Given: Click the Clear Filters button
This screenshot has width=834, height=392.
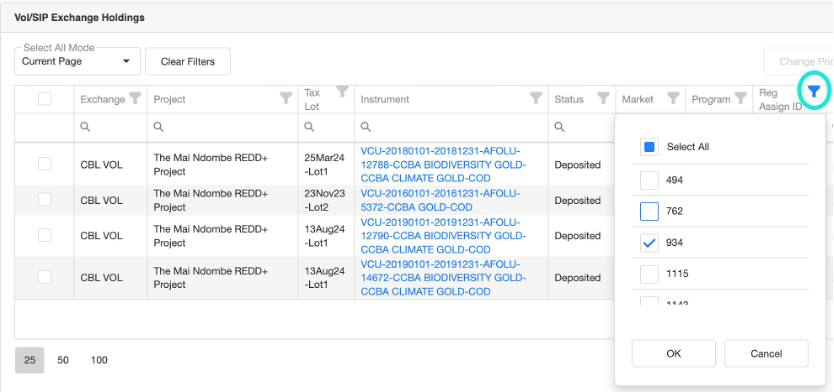Looking at the screenshot, I should (188, 62).
